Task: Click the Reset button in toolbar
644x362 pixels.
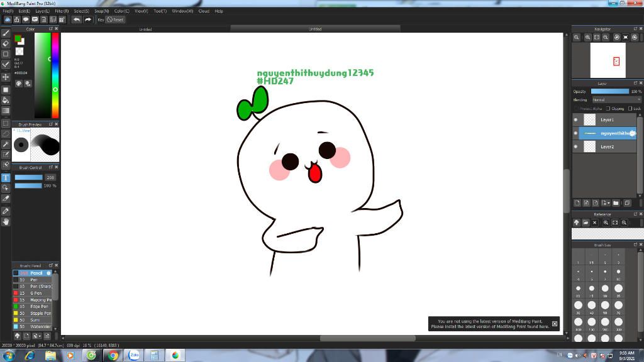Action: (116, 19)
